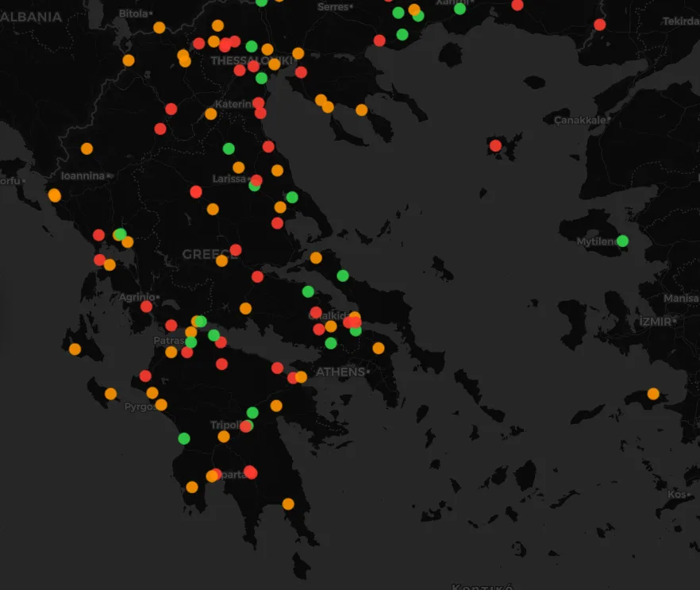Select the red marker on Lemnos island

click(495, 145)
